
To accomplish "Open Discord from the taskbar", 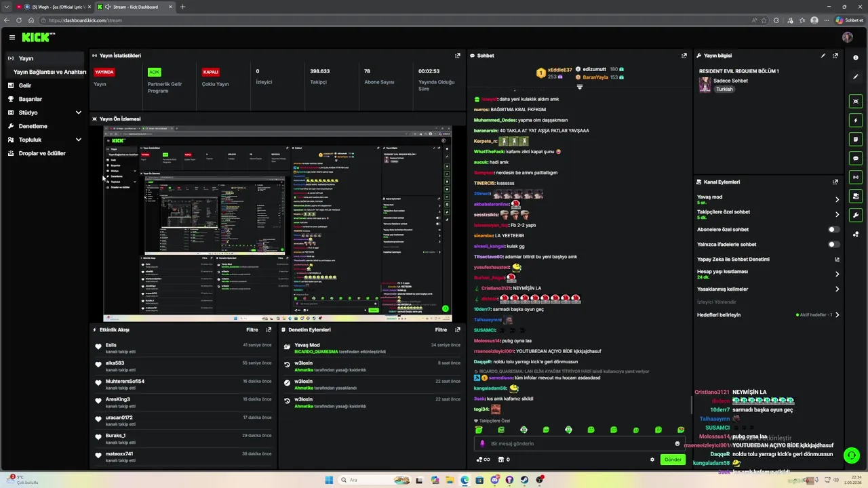I will (494, 480).
